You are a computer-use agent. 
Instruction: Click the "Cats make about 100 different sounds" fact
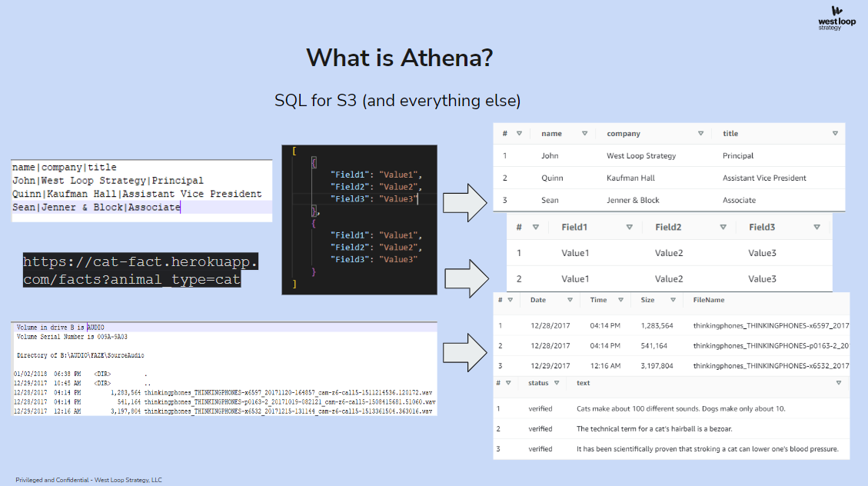click(681, 409)
